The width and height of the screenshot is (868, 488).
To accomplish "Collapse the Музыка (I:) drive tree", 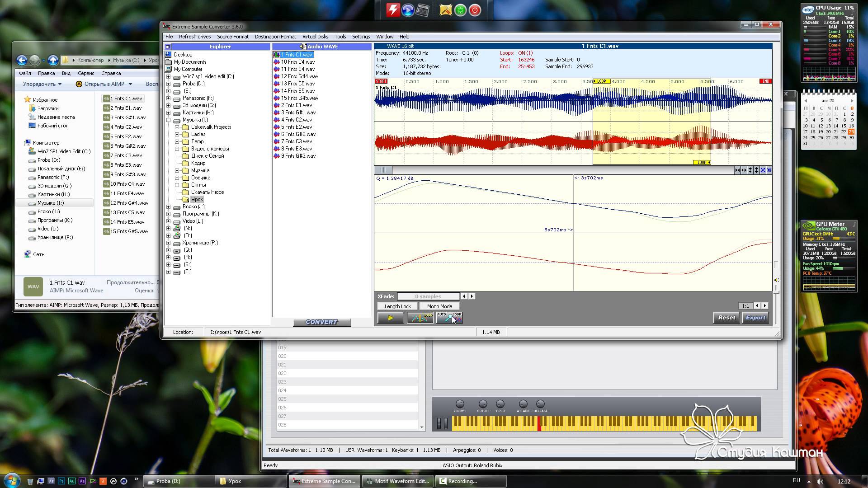I will [169, 120].
